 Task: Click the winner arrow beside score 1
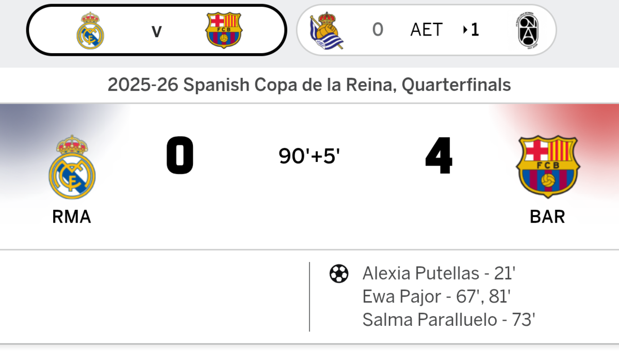[465, 30]
